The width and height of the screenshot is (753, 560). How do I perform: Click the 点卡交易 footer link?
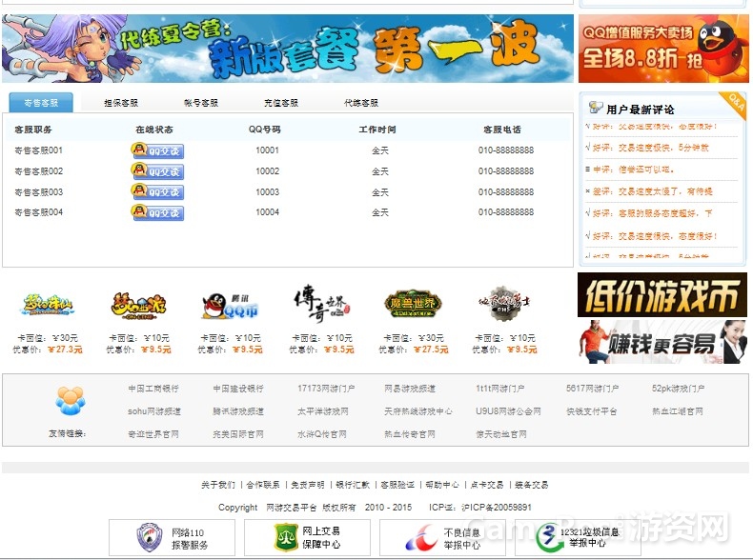tap(486, 485)
